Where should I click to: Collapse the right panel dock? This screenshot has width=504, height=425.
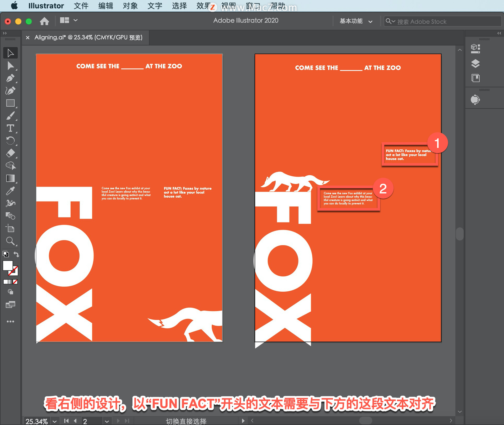tap(499, 33)
